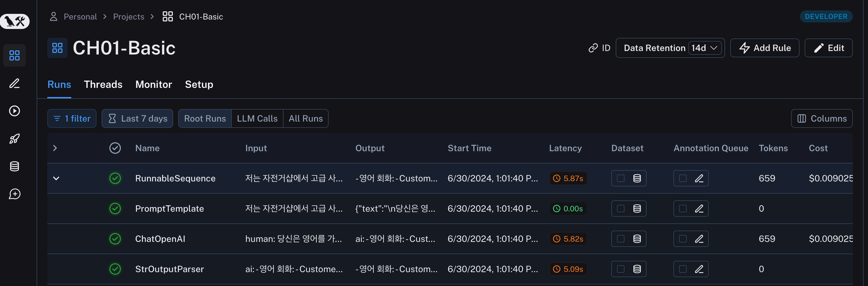Switch to the Setup tab
This screenshot has height=286, width=868.
tap(199, 84)
